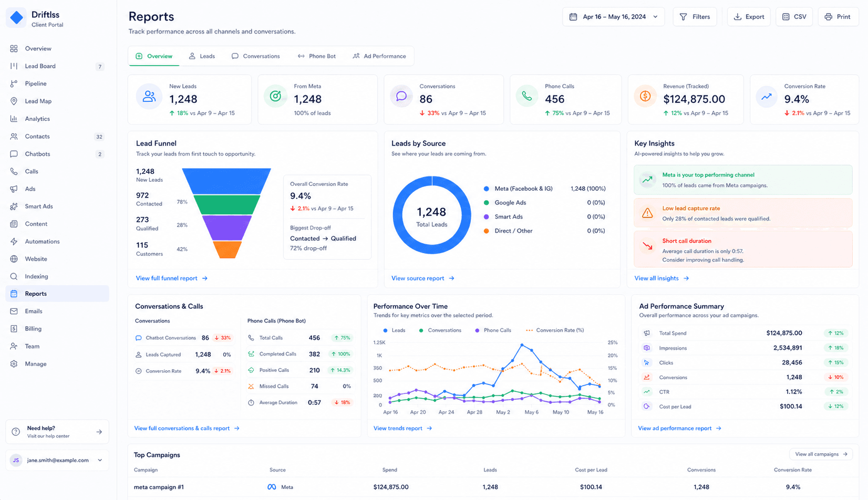Toggle the Conversations series in chart legend
The height and width of the screenshot is (500, 868).
[x=440, y=330]
